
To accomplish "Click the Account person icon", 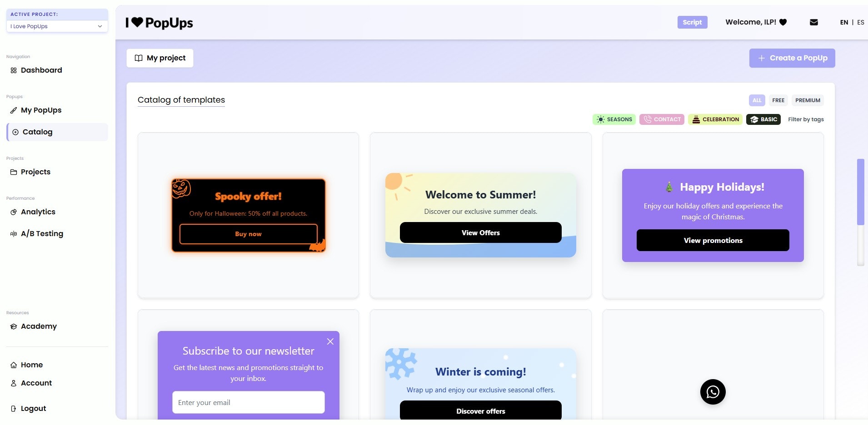I will click(x=14, y=383).
